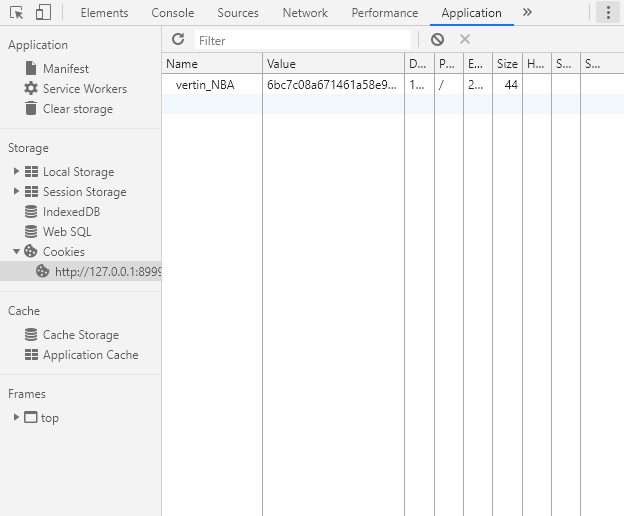624x516 pixels.
Task: Click in the cookie Filter field
Action: tap(300, 40)
